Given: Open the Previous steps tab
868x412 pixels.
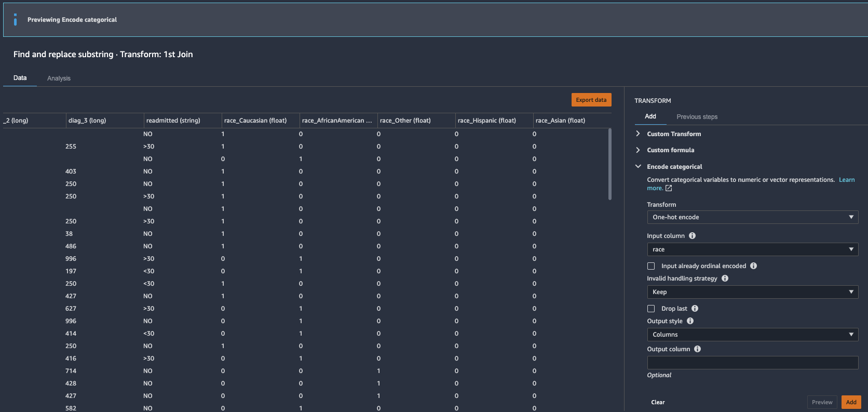Looking at the screenshot, I should (x=697, y=117).
